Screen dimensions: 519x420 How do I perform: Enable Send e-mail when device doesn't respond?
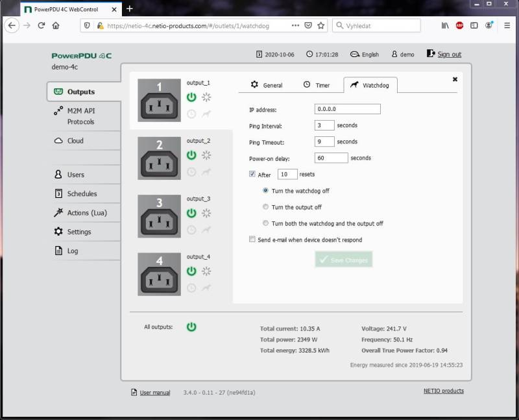pyautogui.click(x=252, y=240)
